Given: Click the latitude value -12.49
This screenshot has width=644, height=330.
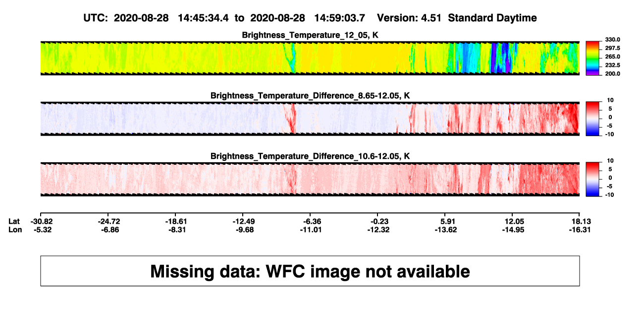Looking at the screenshot, I should click(243, 221).
